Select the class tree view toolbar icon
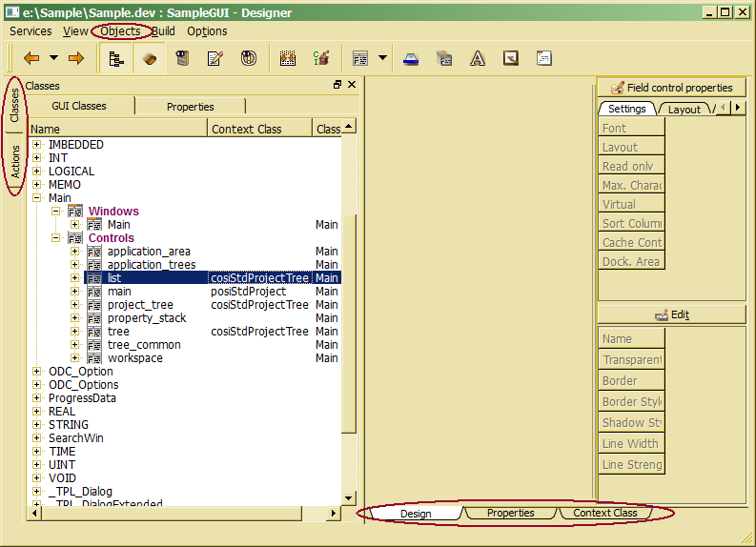Image resolution: width=756 pixels, height=547 pixels. pyautogui.click(x=116, y=58)
